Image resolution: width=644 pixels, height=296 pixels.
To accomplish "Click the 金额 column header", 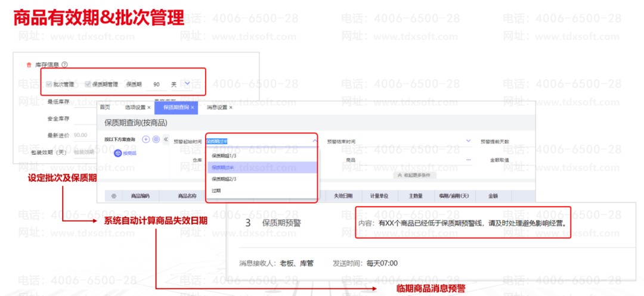I will pos(493,196).
